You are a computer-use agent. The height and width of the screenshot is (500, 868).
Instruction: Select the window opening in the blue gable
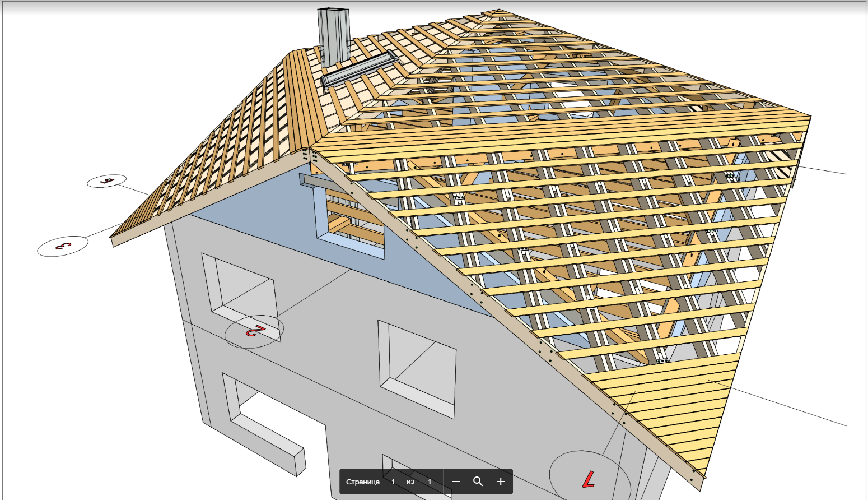tap(350, 221)
